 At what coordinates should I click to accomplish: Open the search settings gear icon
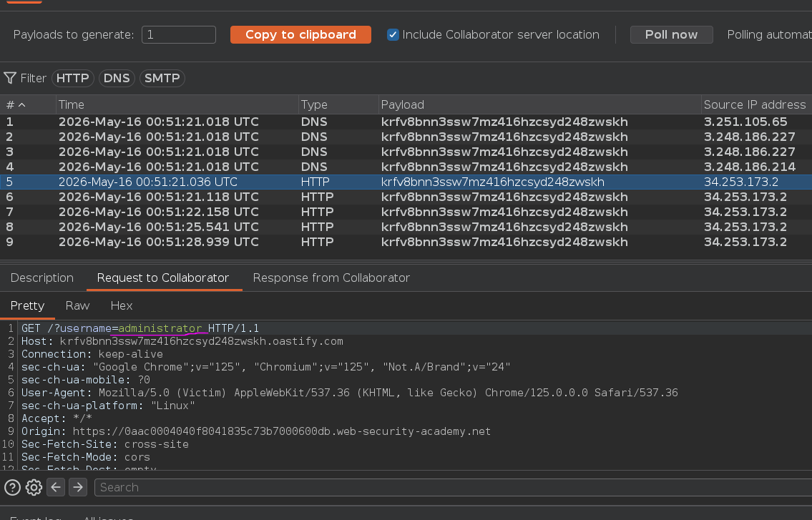tap(34, 487)
